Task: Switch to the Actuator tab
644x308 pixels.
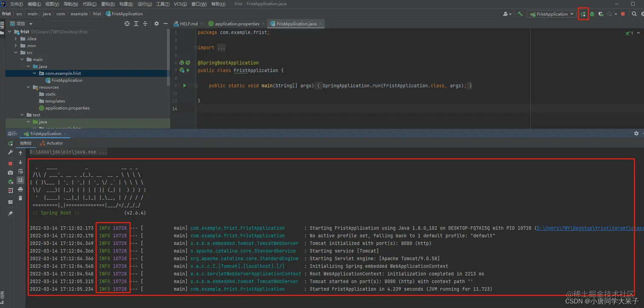Action: tap(52, 143)
